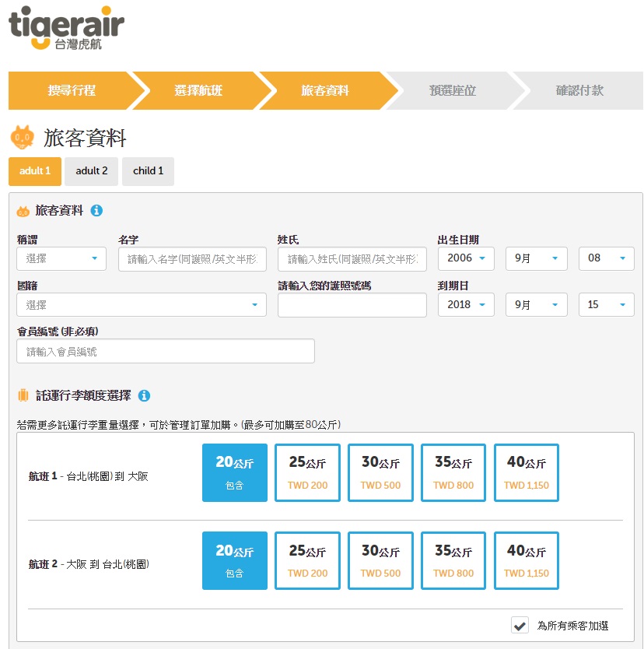Click the 會員編號 member number field
Image resolution: width=644 pixels, height=649 pixels.
click(x=165, y=352)
